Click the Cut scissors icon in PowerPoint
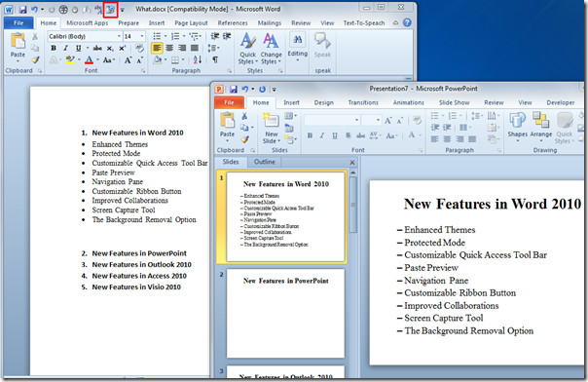Screen dimensions: 588x382 tap(244, 116)
